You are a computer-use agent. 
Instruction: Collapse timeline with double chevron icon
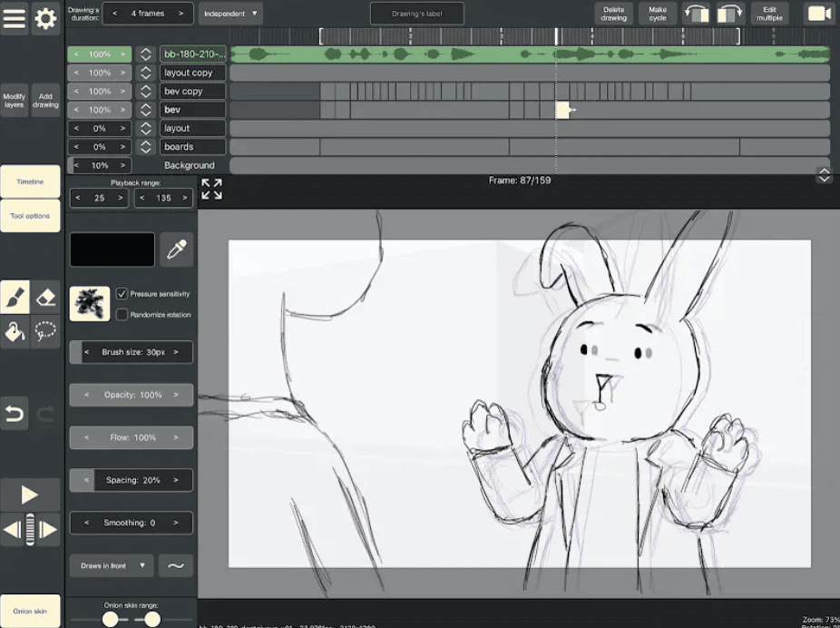click(x=824, y=175)
